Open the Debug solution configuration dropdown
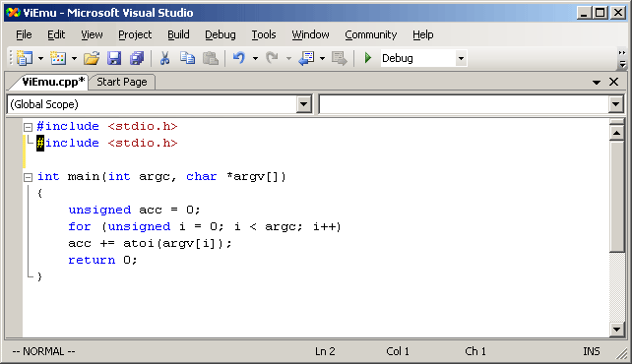Viewport: 632px width, 364px height. coord(461,58)
